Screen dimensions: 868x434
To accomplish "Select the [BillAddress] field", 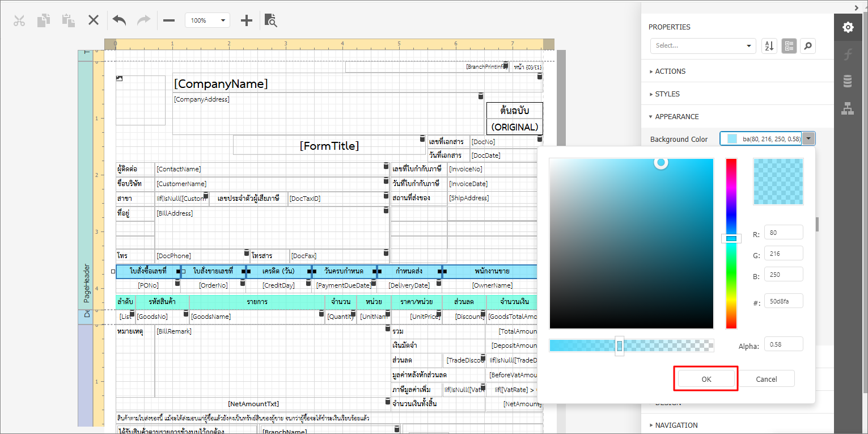I will click(x=272, y=227).
